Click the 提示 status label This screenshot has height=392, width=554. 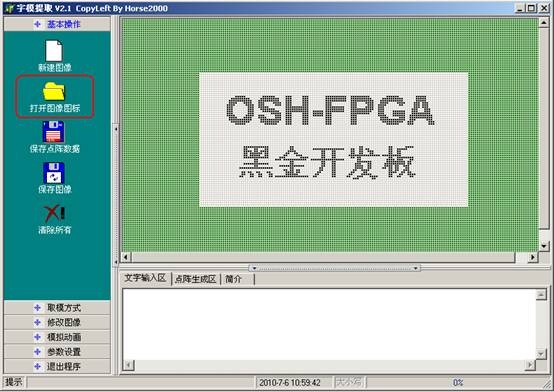click(14, 382)
